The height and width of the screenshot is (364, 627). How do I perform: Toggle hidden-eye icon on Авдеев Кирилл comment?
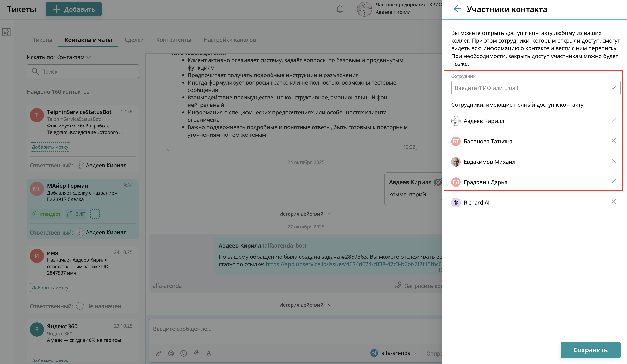[x=437, y=182]
